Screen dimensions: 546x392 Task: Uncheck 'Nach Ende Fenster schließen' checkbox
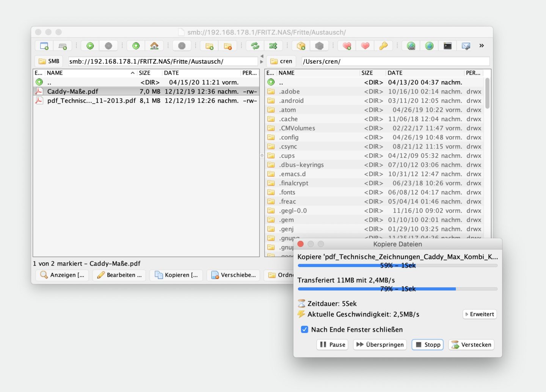[304, 329]
